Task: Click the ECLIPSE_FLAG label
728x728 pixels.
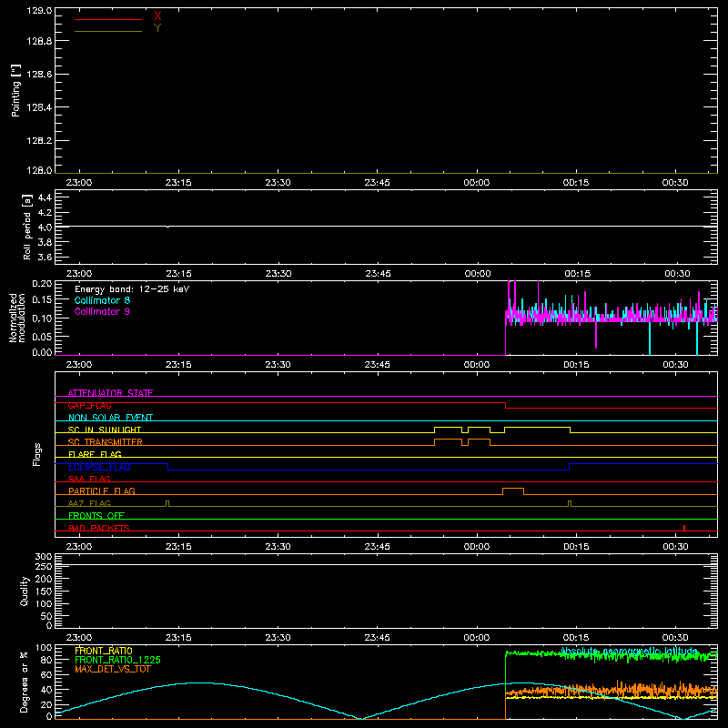Action: click(99, 467)
